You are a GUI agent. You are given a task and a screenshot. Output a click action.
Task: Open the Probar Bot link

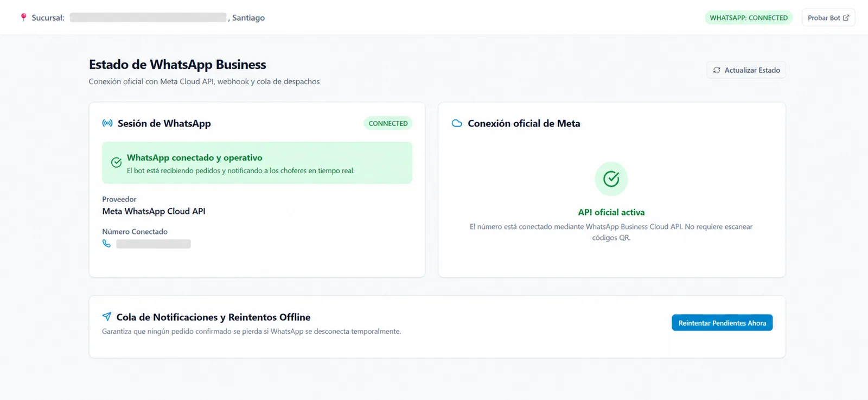click(x=828, y=17)
